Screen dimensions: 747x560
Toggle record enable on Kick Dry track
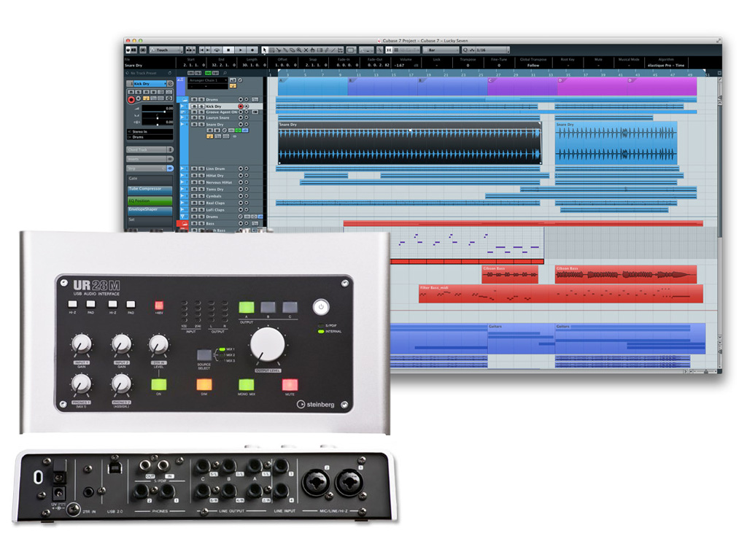coord(240,106)
